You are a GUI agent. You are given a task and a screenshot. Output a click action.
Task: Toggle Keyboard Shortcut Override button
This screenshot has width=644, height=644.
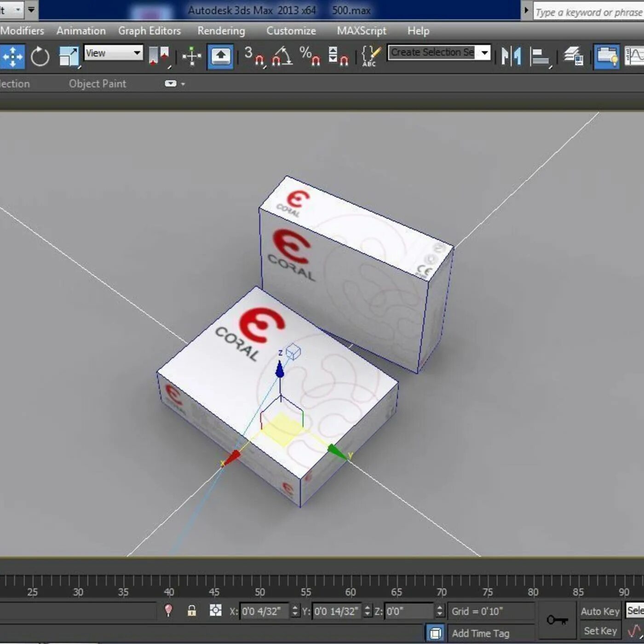[x=220, y=57]
